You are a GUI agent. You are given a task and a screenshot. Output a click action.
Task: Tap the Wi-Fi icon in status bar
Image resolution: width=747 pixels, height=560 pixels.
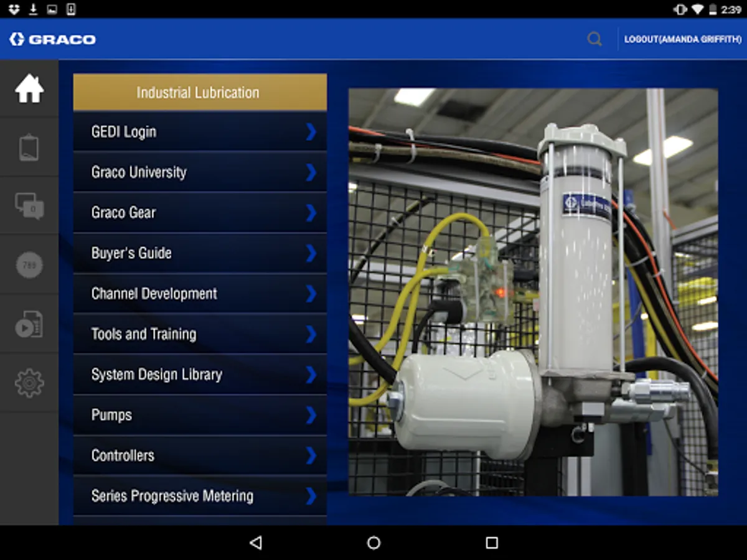(697, 9)
